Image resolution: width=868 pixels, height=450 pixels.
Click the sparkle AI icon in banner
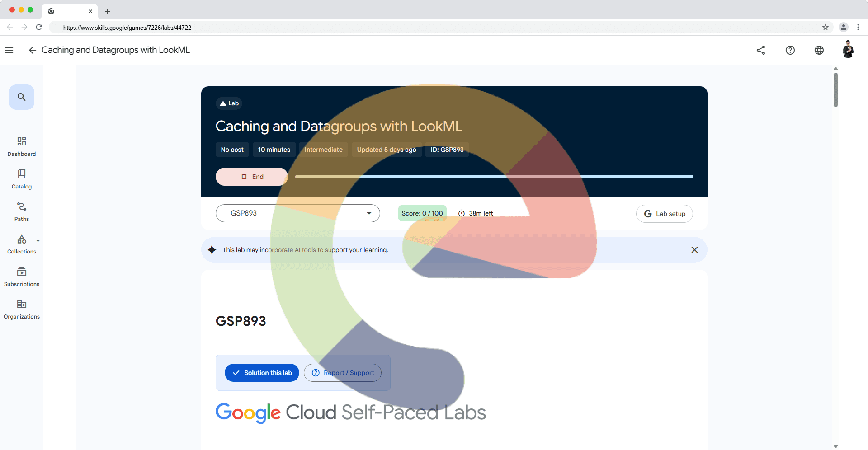pos(212,250)
